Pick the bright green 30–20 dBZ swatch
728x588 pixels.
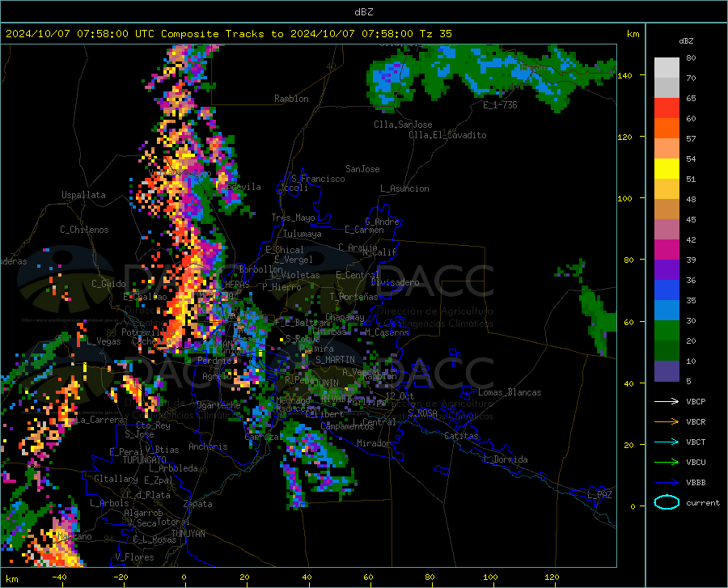tap(667, 331)
